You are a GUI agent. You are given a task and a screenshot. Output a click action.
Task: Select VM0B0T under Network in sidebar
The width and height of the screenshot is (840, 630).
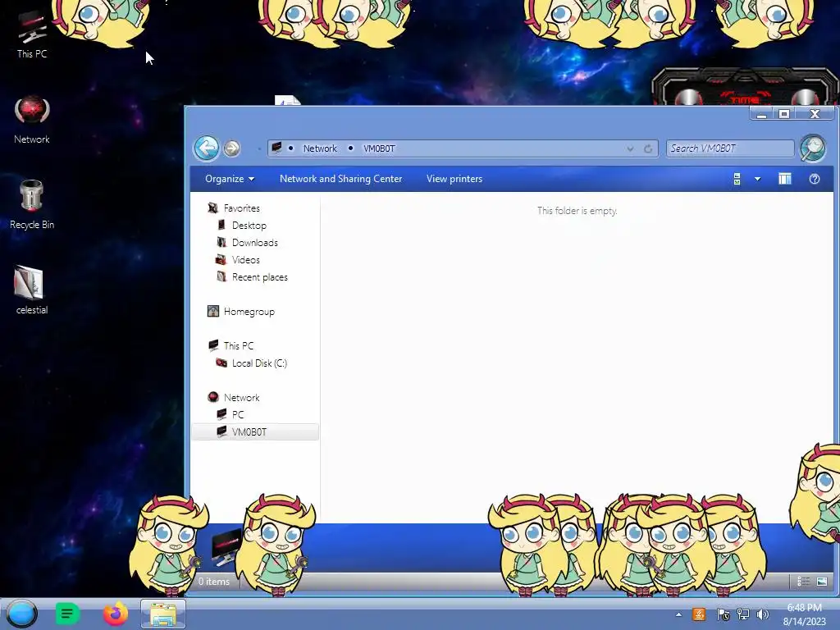[255, 431]
